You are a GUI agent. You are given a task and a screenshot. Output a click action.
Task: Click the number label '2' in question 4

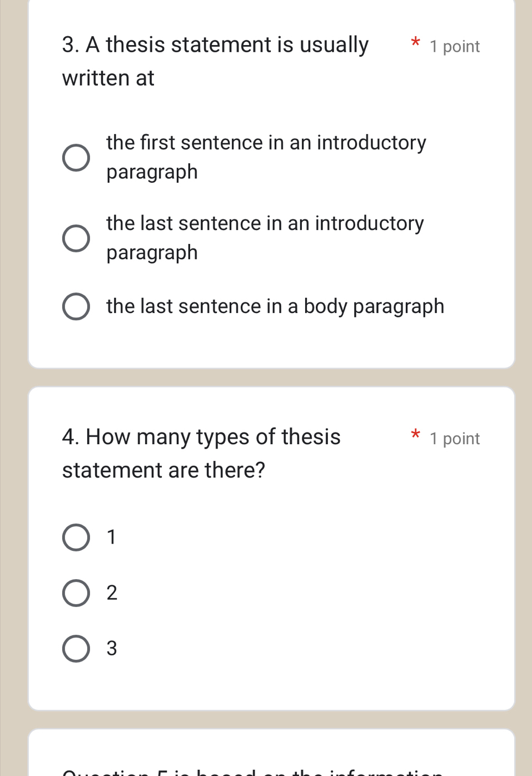tap(112, 593)
